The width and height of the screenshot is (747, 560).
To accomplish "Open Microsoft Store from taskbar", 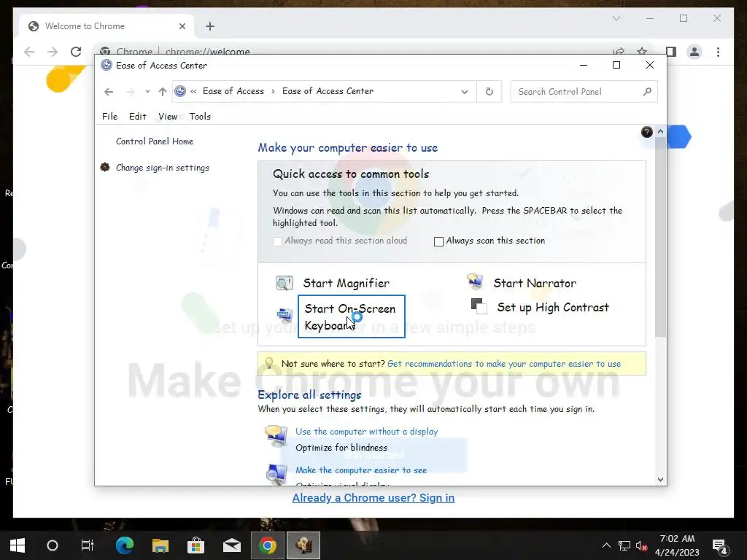I will (x=196, y=545).
